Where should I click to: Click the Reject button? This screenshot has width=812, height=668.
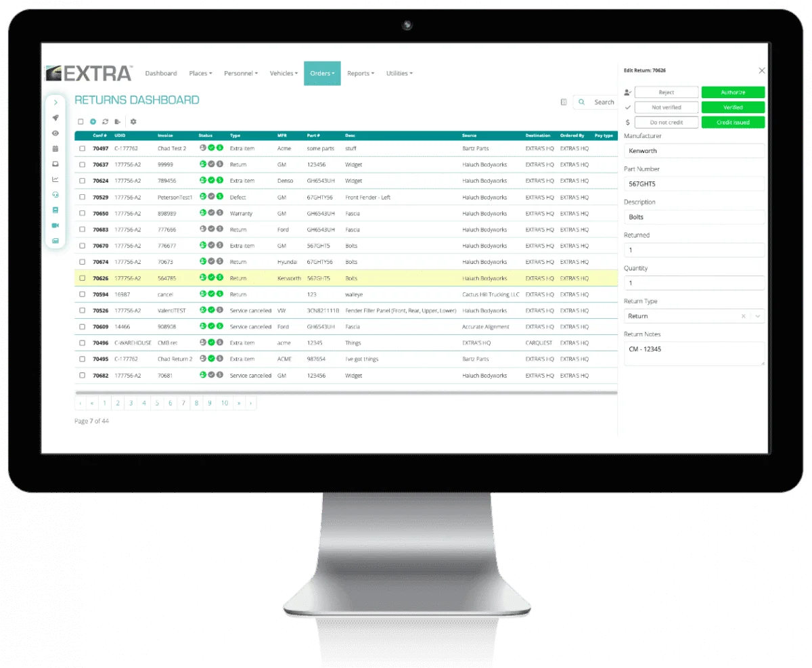[x=667, y=92]
